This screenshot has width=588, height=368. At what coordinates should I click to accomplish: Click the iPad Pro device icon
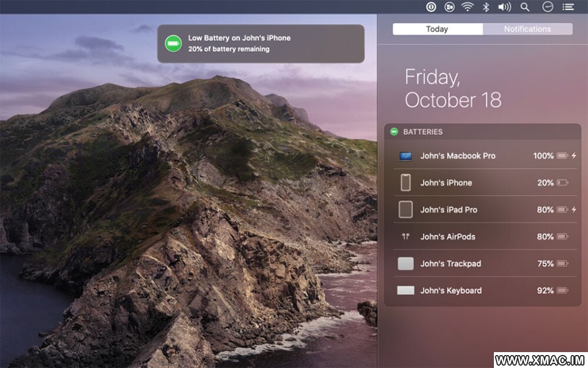point(405,210)
